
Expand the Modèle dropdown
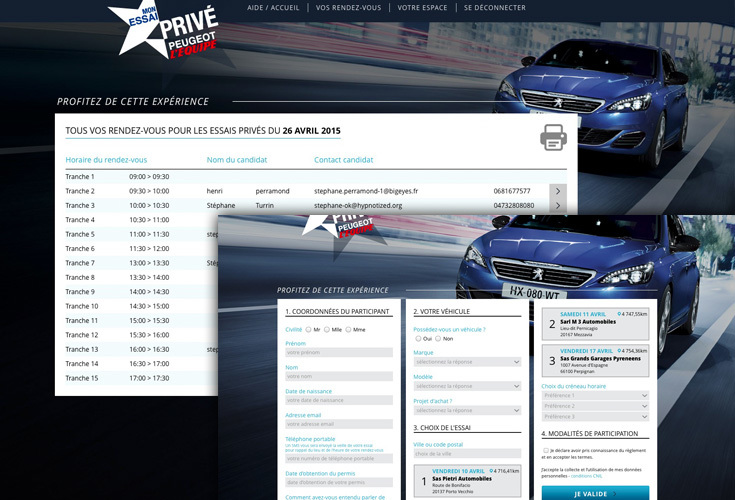[x=467, y=386]
